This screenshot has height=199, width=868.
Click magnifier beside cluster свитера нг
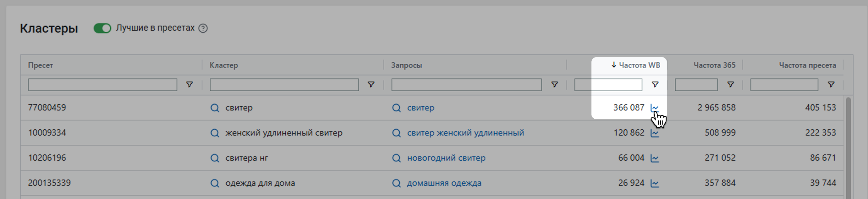[215, 158]
